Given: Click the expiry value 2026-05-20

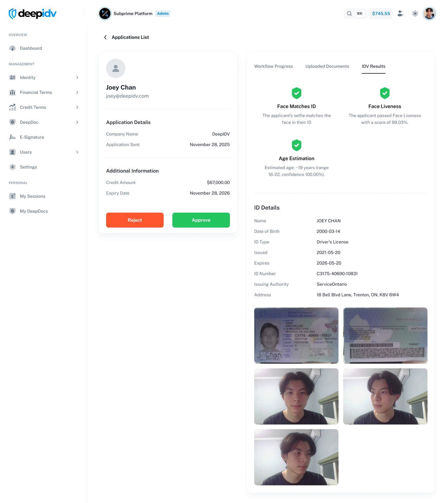Looking at the screenshot, I should 329,263.
